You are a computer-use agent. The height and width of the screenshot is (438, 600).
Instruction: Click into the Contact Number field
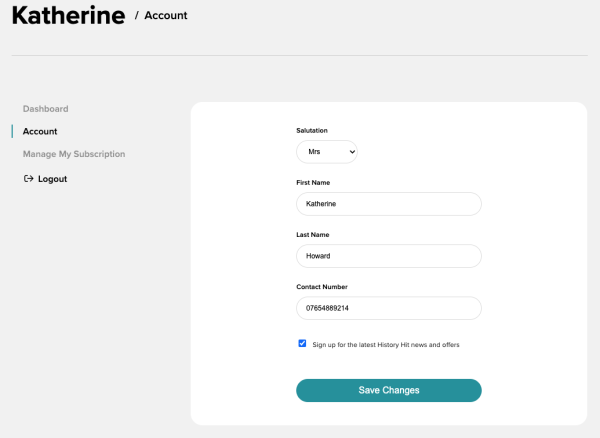point(389,308)
